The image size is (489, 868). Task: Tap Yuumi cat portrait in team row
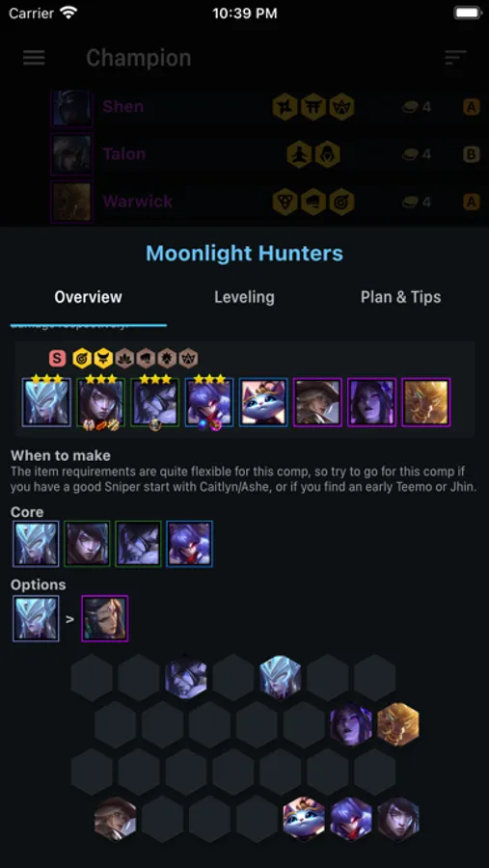(263, 402)
